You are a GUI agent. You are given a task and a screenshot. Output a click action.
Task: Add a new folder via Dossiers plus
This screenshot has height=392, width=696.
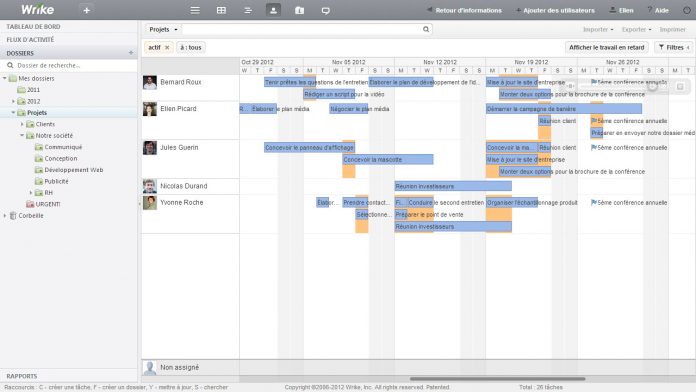click(x=131, y=53)
